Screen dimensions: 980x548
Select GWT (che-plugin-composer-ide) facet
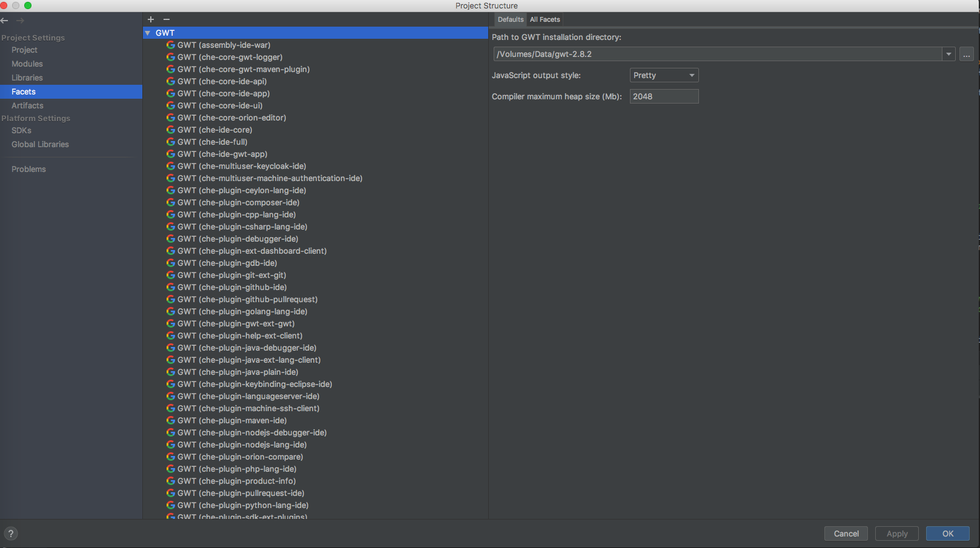pos(239,202)
